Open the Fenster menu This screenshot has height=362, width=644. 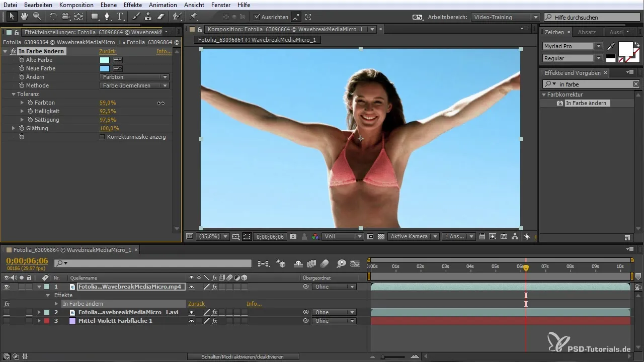[x=221, y=5]
